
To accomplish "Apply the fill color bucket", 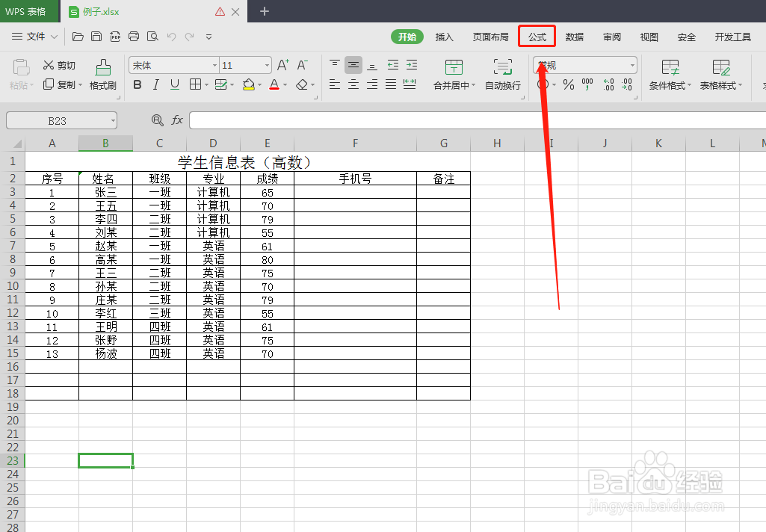I will pos(249,85).
